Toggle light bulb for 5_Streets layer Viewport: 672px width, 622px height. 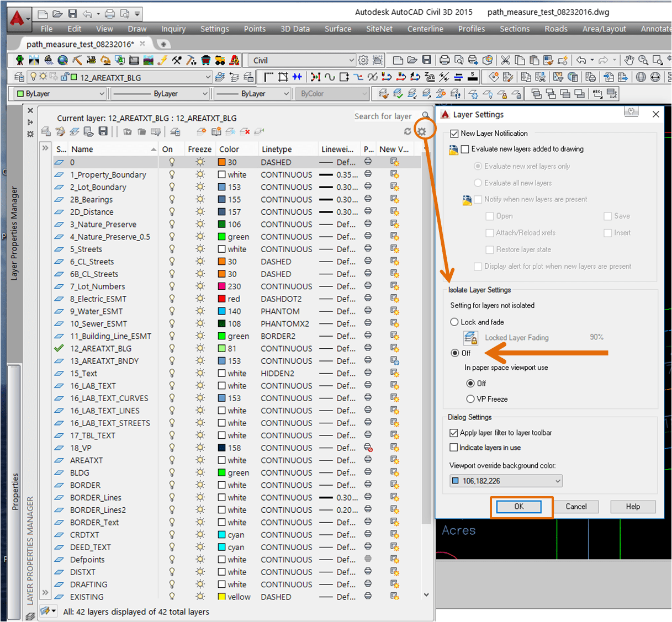click(x=172, y=249)
